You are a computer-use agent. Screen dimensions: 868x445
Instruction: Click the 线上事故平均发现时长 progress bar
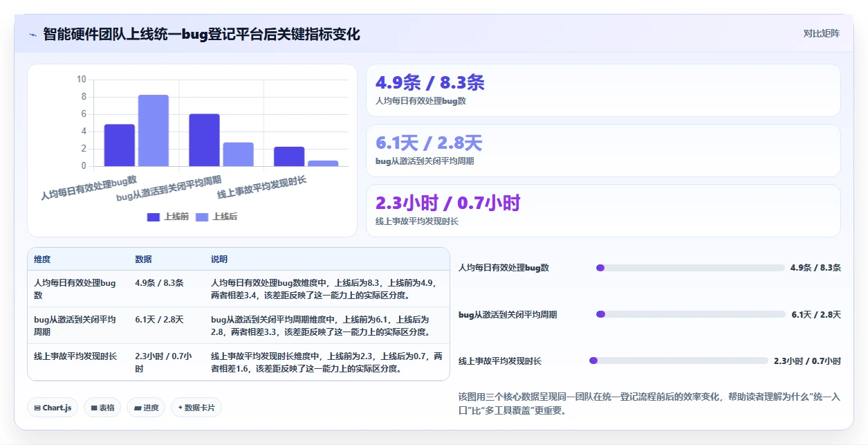point(678,361)
